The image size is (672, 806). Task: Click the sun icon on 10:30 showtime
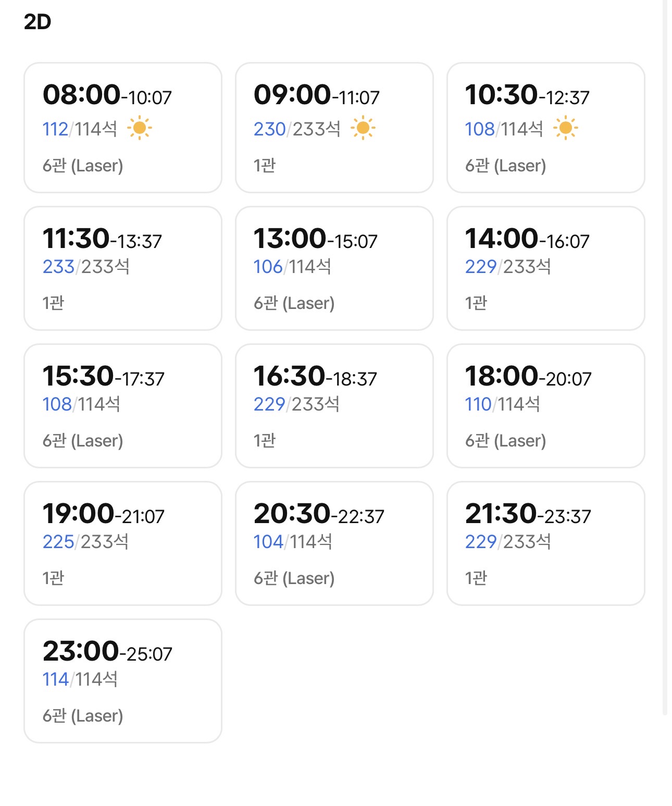coord(565,128)
